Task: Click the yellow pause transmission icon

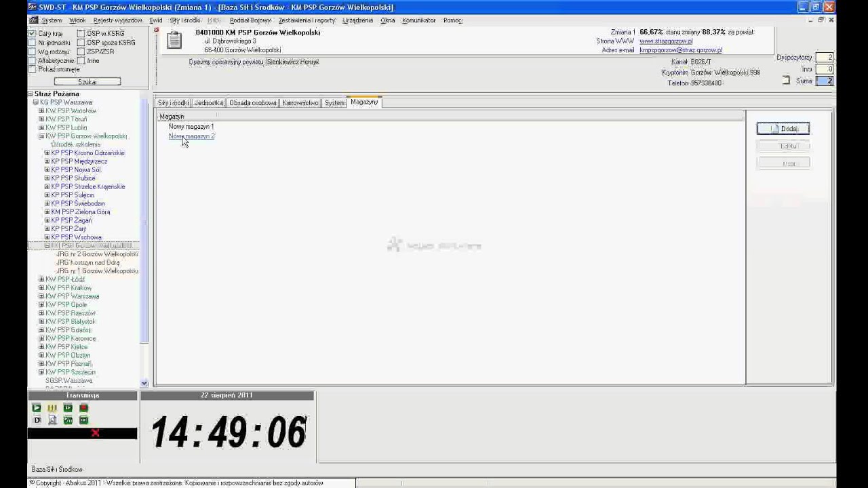Action: pos(52,408)
